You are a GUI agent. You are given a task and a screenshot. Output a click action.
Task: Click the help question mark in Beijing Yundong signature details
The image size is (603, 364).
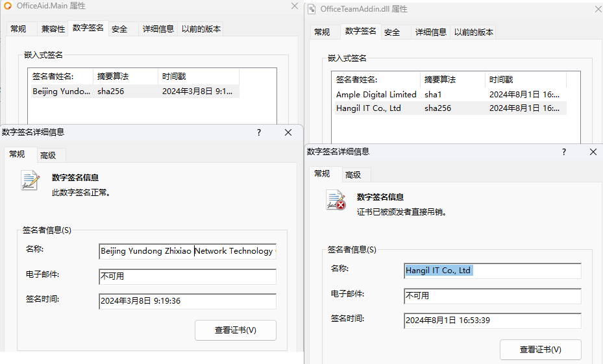(259, 132)
